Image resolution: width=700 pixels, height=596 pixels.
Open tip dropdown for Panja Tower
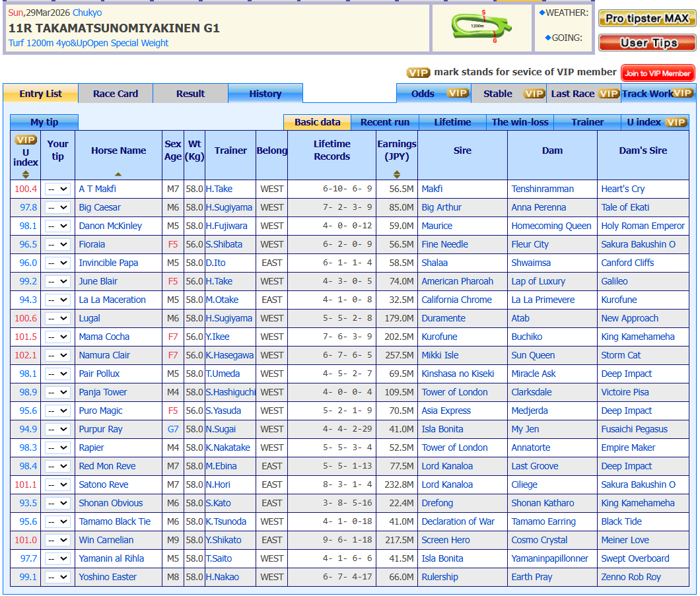(57, 393)
